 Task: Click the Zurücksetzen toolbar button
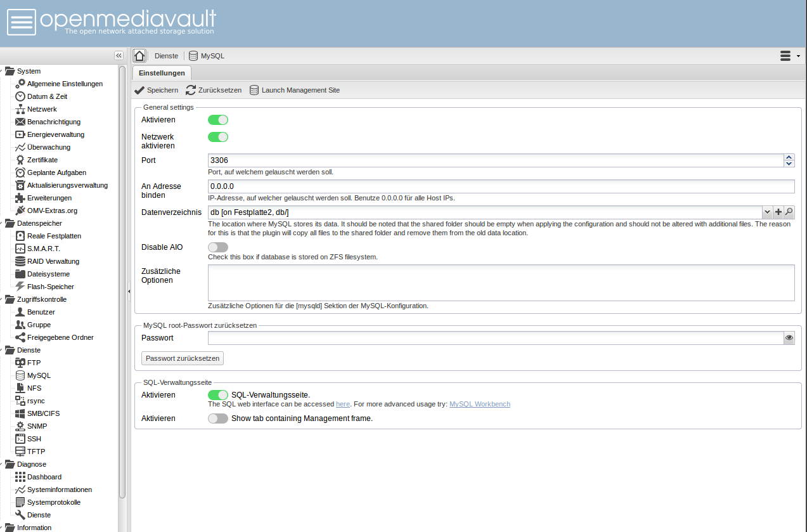click(214, 90)
